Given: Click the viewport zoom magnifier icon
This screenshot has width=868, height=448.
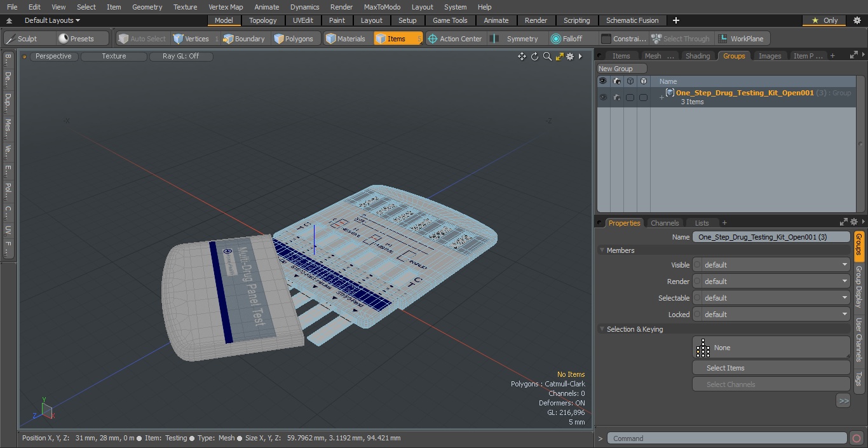Looking at the screenshot, I should click(x=547, y=57).
